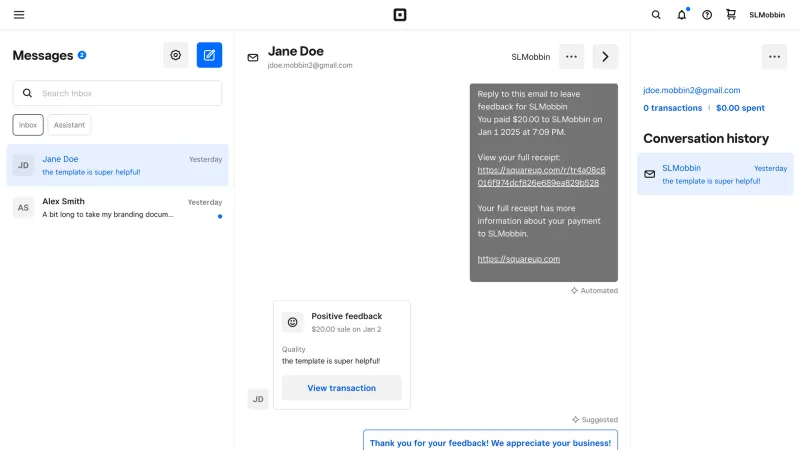
Task: Open the shopping cart icon
Action: (x=731, y=14)
